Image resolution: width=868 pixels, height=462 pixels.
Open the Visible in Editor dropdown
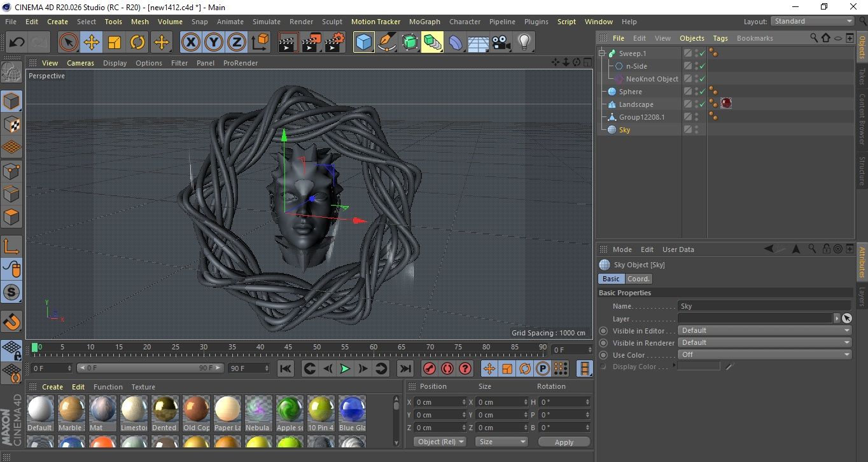coord(764,330)
